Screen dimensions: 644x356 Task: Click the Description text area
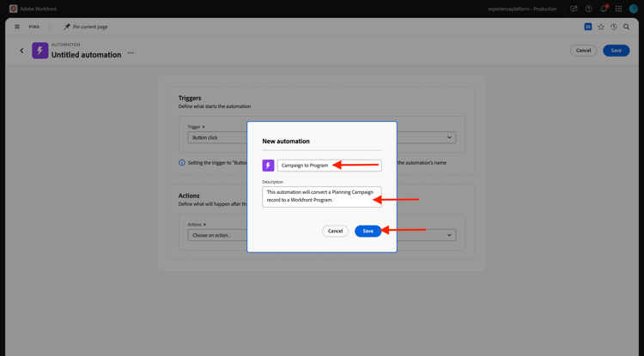coord(322,196)
